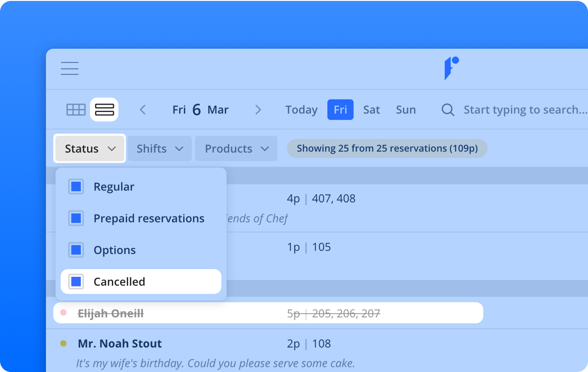Expand the Shifts filter dropdown
Image resolution: width=588 pixels, height=372 pixels.
click(x=160, y=148)
